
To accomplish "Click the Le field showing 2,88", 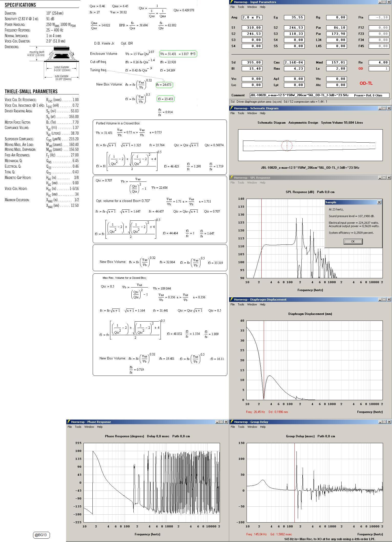I will pos(336,69).
